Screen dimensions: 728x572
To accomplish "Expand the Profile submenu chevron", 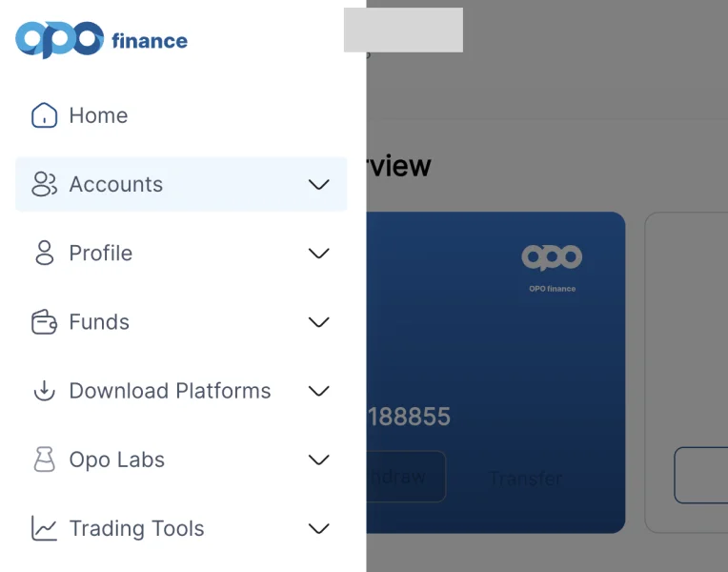I will tap(319, 254).
